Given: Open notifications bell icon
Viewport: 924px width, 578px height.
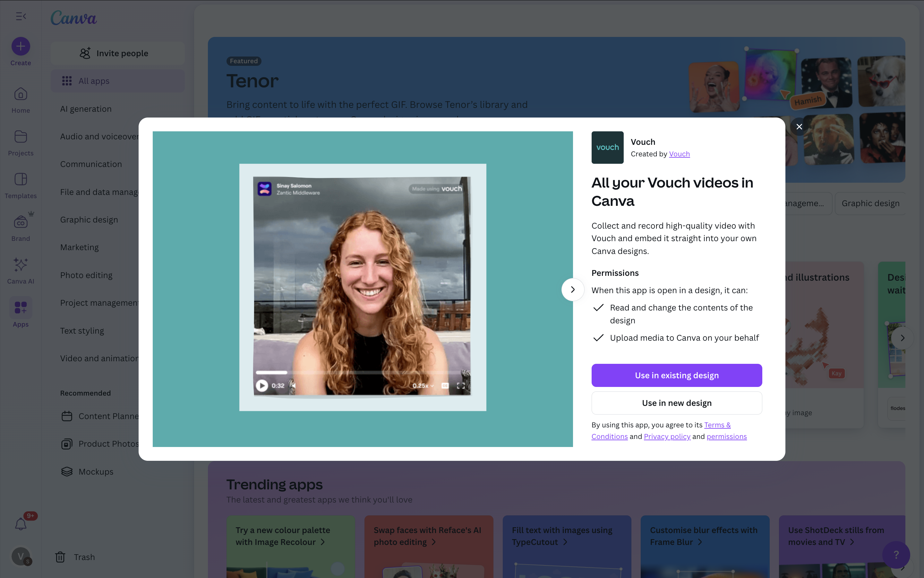Looking at the screenshot, I should click(x=21, y=524).
